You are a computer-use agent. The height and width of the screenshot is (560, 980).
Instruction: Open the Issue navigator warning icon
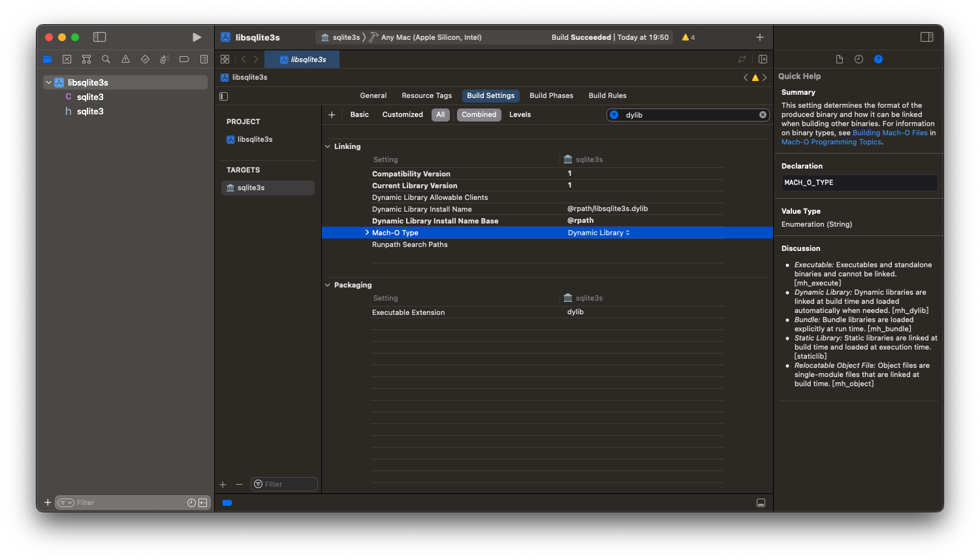pos(125,59)
